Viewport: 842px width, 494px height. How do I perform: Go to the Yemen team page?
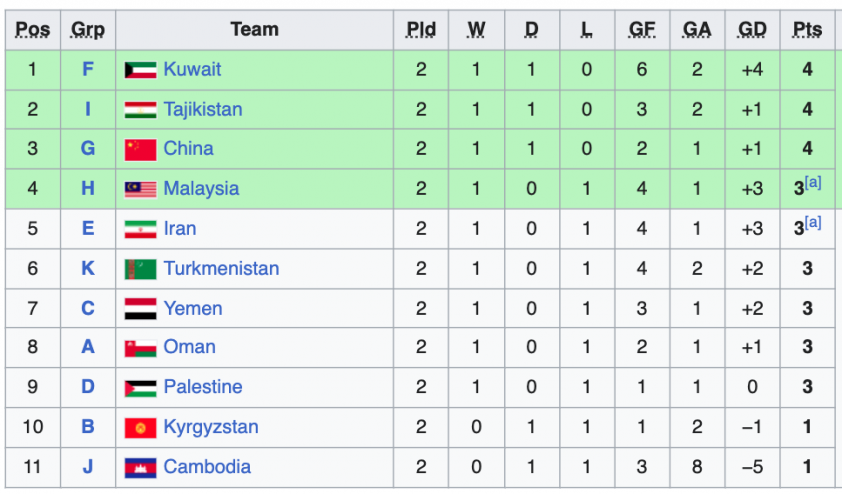pyautogui.click(x=193, y=308)
